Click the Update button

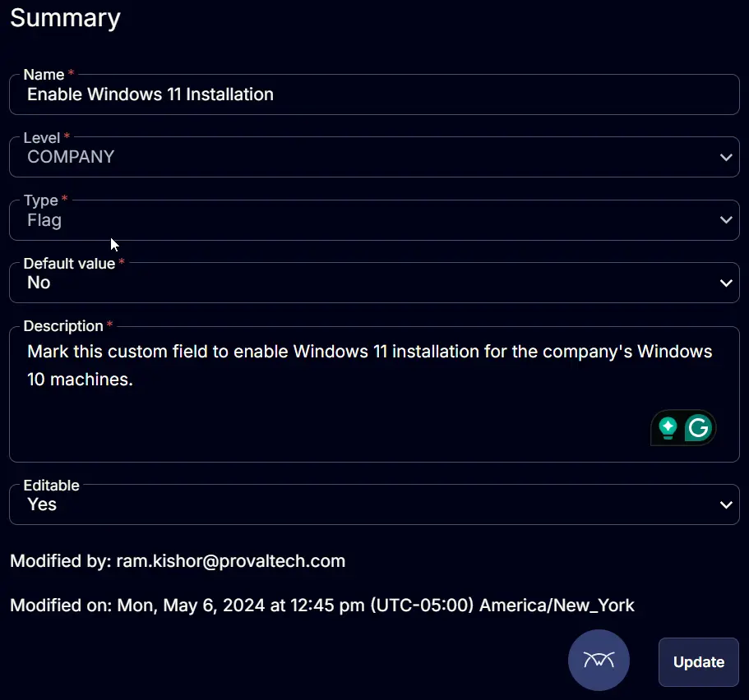pyautogui.click(x=698, y=662)
